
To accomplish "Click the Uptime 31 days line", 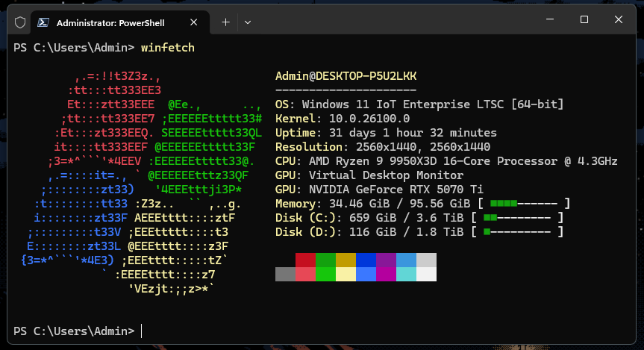I will [x=386, y=133].
